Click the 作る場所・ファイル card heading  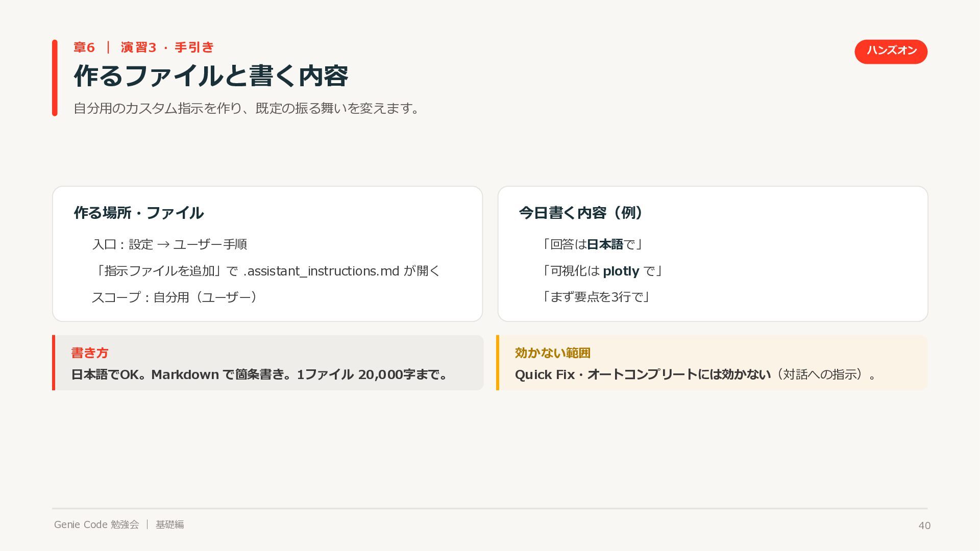(x=138, y=213)
